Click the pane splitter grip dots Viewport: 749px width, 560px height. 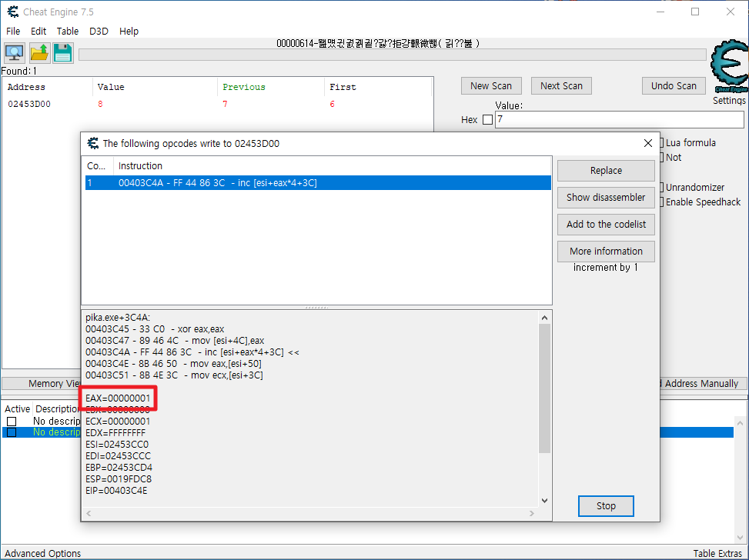(316, 308)
